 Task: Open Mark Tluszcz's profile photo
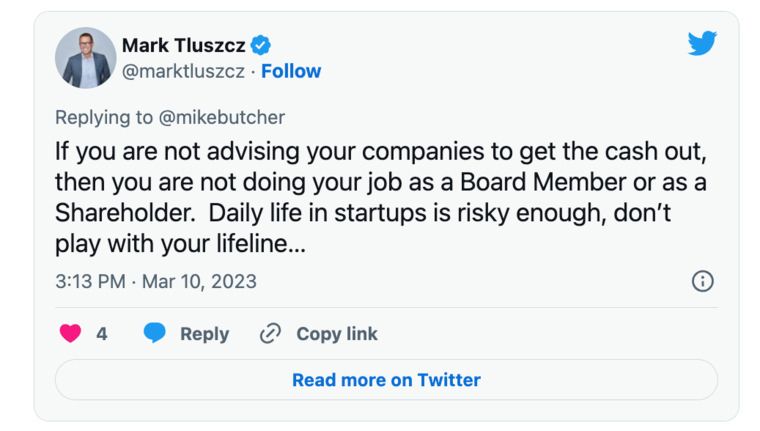pyautogui.click(x=86, y=58)
